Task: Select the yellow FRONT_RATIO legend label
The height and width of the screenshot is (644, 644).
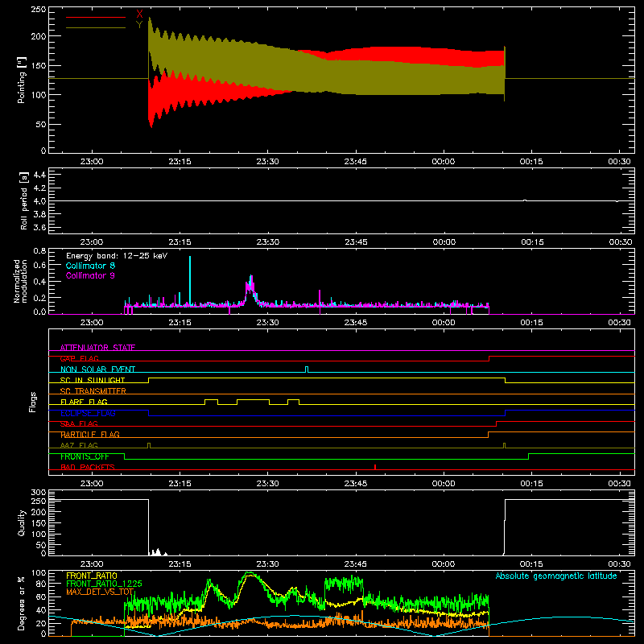Action: click(x=92, y=576)
